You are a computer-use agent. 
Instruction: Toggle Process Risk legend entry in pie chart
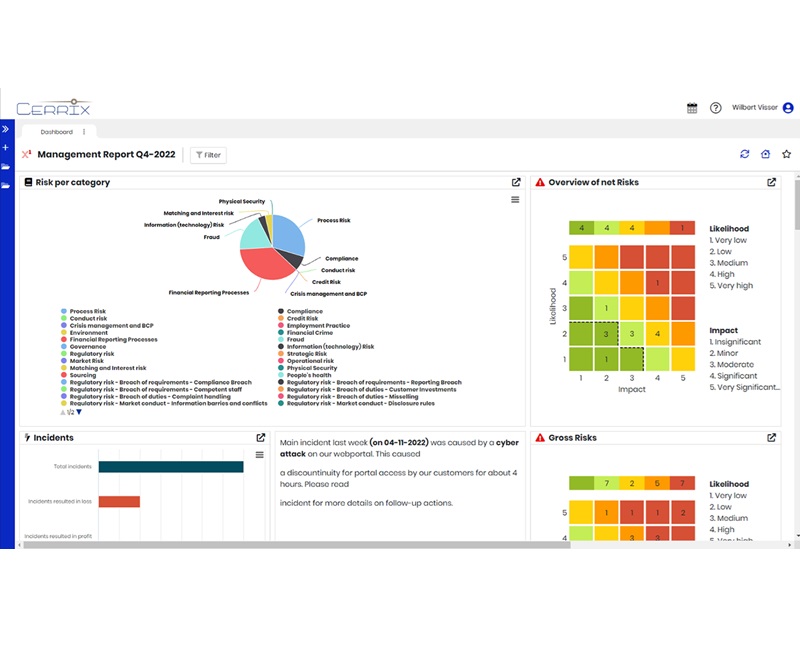90,311
